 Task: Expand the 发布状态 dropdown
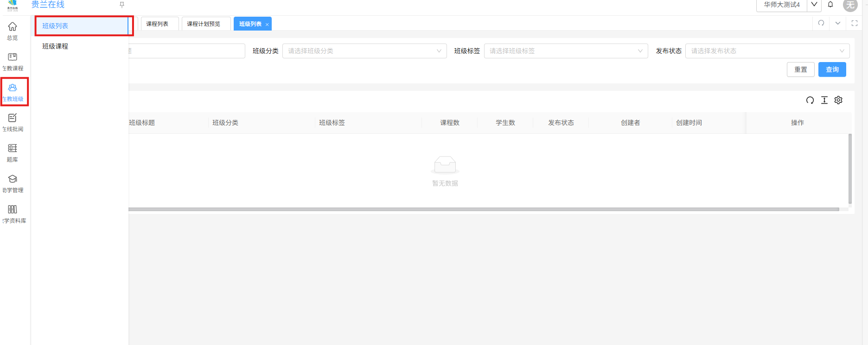[x=767, y=51]
